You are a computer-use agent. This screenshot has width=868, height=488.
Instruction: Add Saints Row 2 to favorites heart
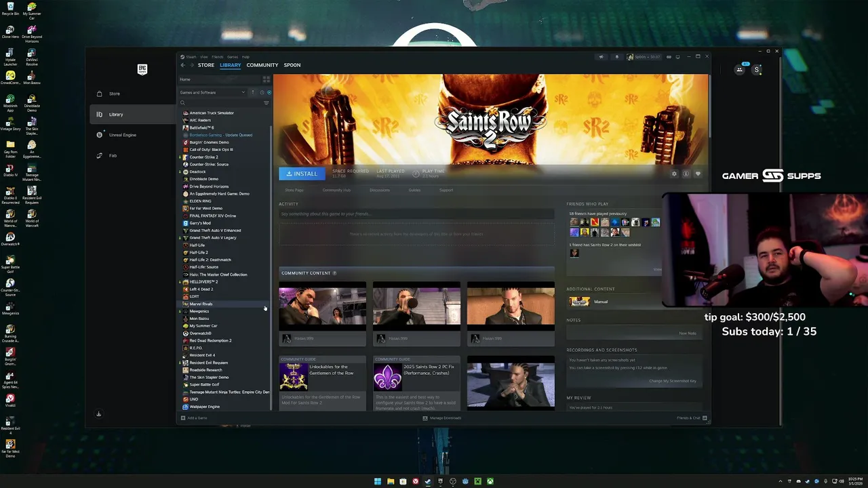coord(698,174)
